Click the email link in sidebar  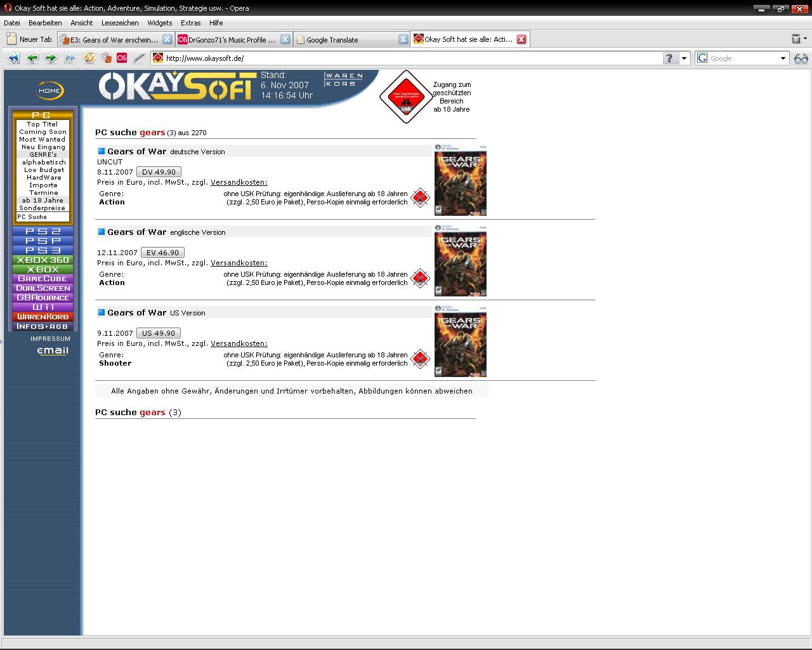point(53,350)
